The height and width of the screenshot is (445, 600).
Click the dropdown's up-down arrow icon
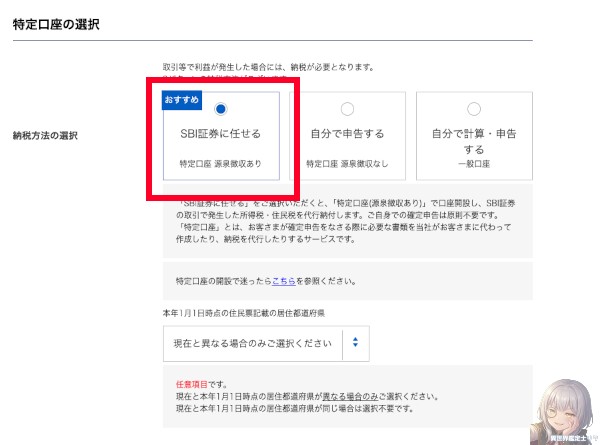[x=355, y=343]
